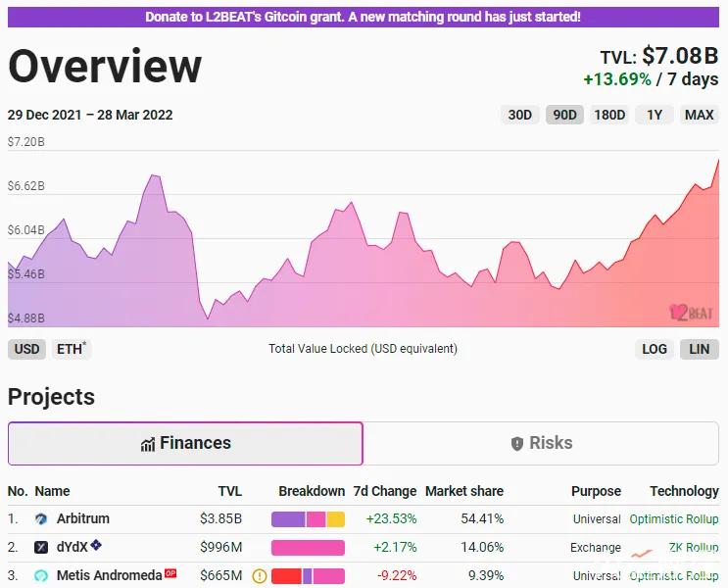Click the dYdX project logo icon
This screenshot has width=728, height=588.
41,547
